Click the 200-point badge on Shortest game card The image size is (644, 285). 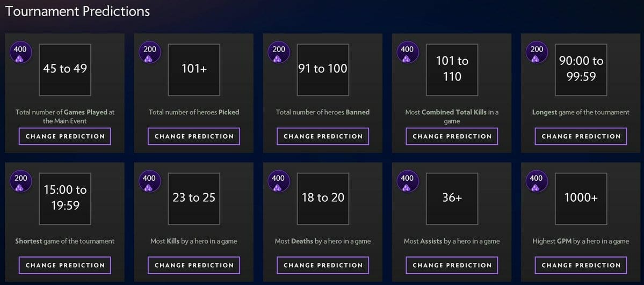coord(20,182)
